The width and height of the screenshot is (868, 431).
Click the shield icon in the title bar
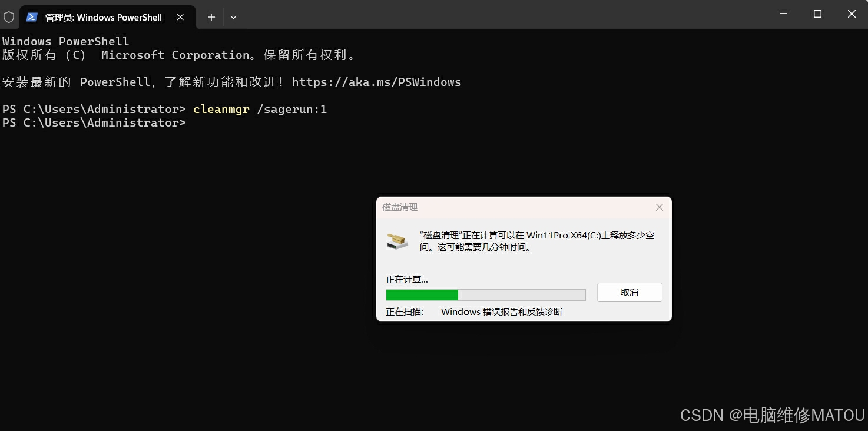click(9, 17)
